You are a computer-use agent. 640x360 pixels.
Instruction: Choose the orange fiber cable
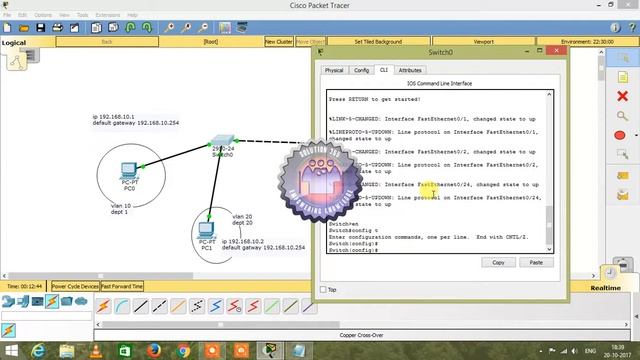pos(178,306)
